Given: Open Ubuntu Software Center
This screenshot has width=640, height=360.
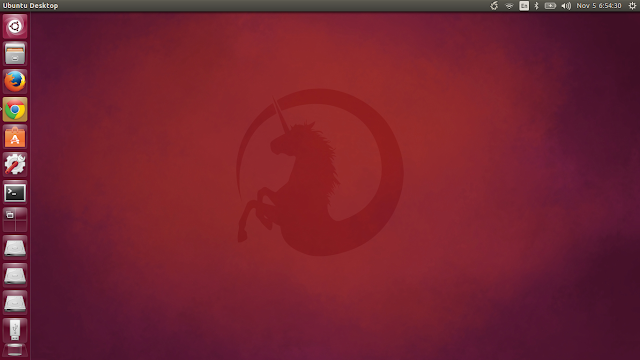Looking at the screenshot, I should coord(15,137).
